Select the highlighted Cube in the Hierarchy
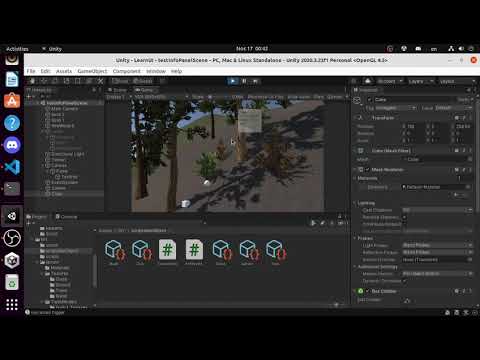 point(57,194)
